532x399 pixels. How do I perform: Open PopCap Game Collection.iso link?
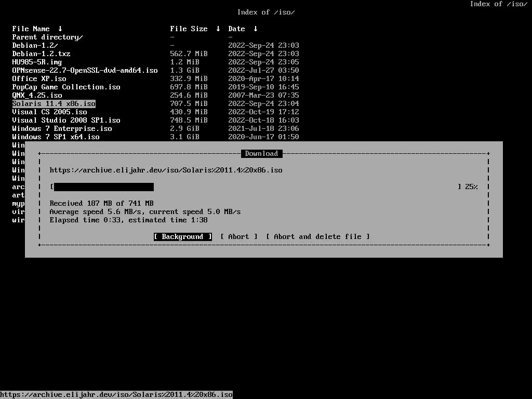click(x=66, y=87)
